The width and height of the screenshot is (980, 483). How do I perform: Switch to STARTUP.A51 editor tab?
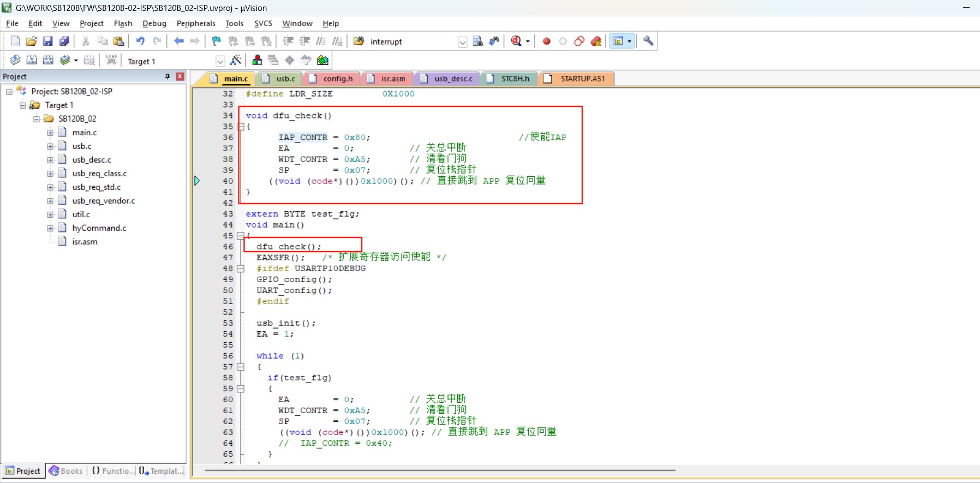[576, 79]
